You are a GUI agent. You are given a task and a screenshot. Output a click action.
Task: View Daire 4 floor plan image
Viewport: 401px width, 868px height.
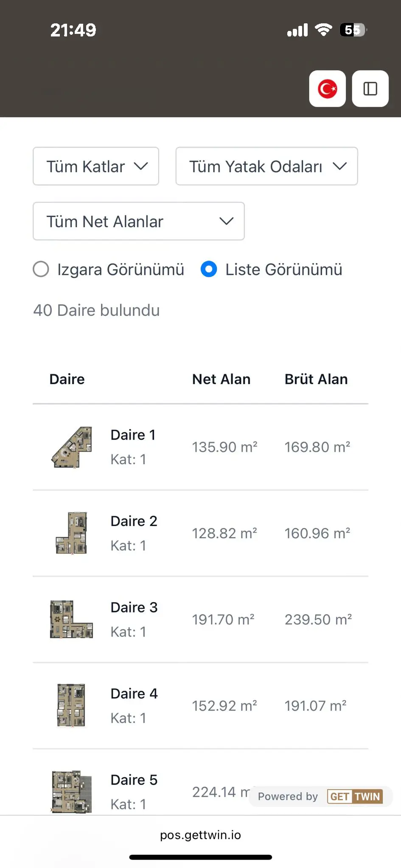pos(72,706)
